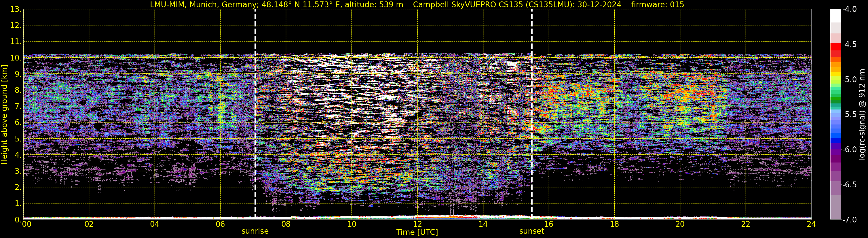Click the date '30-12-2024' in the title

coord(599,4)
